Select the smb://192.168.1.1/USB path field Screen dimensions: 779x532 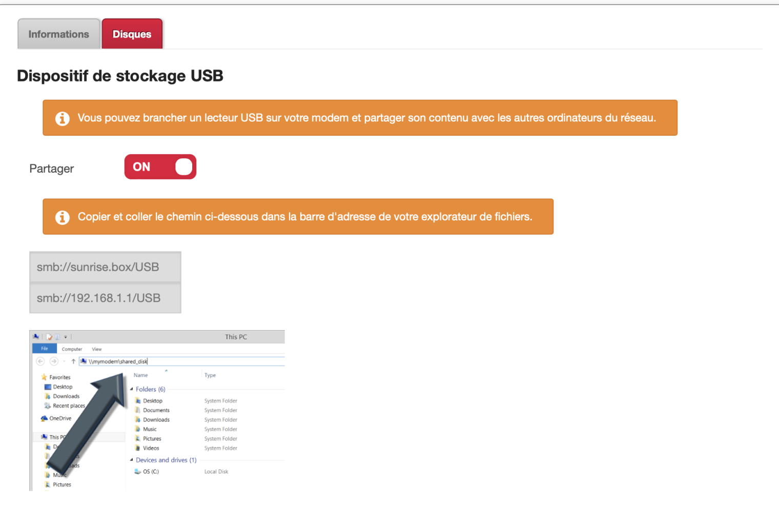tap(105, 298)
